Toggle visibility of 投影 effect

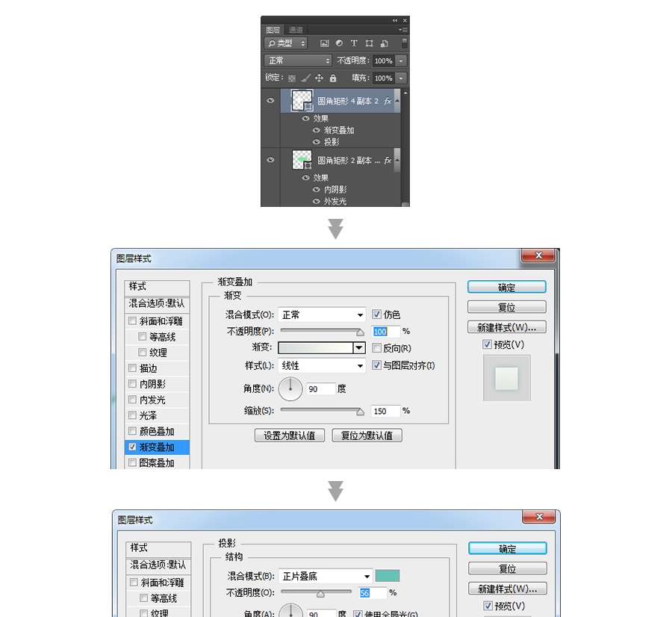[x=317, y=141]
